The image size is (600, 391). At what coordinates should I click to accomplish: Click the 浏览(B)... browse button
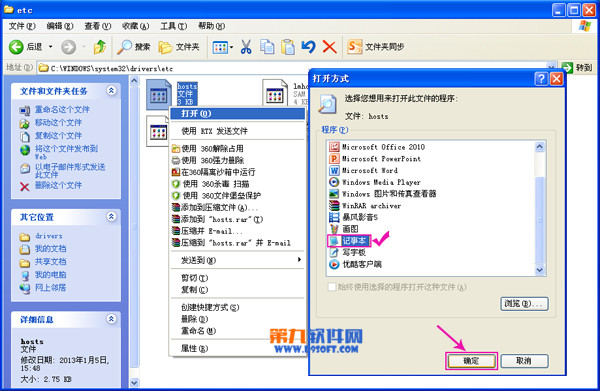pyautogui.click(x=524, y=304)
